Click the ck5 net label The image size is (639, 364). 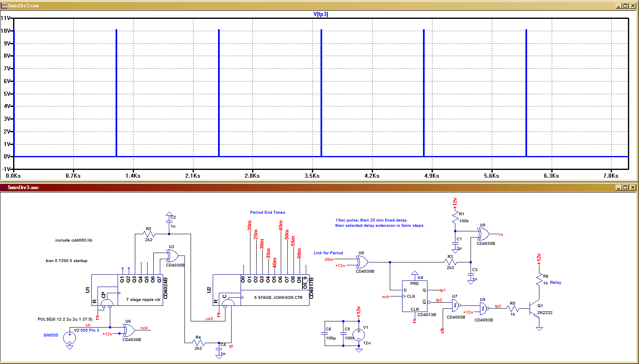(209, 319)
